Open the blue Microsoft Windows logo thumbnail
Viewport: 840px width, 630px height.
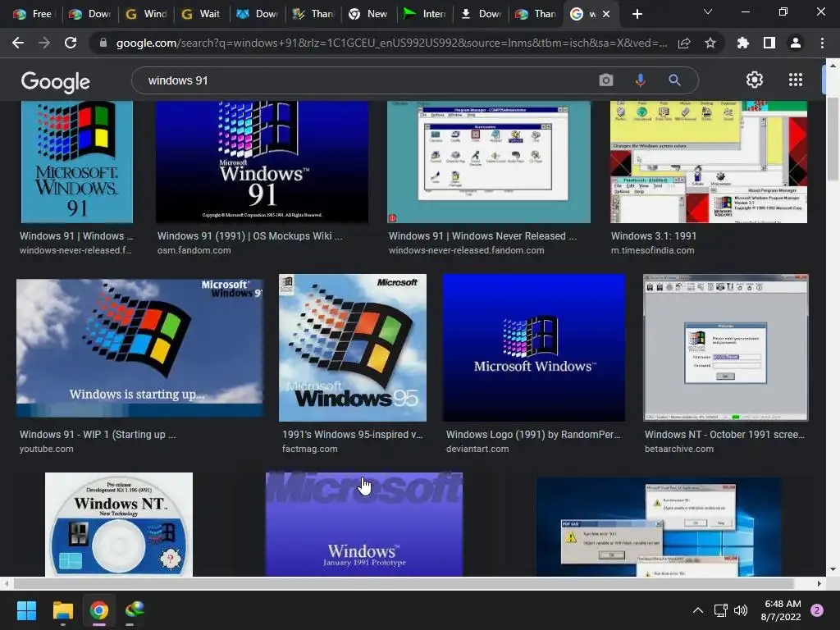tap(534, 348)
